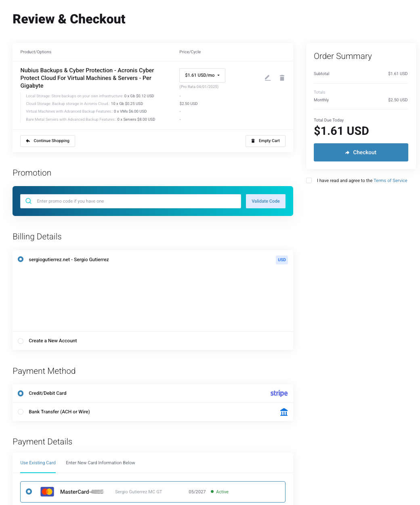This screenshot has width=420, height=505.
Task: Open the Terms of Service link
Action: point(391,180)
